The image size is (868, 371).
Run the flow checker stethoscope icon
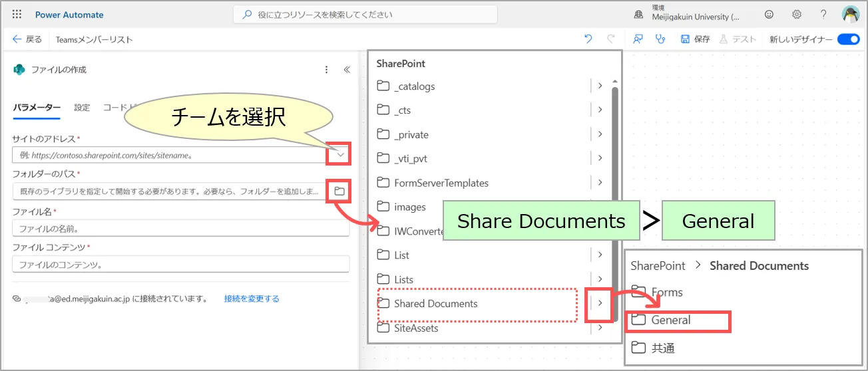pyautogui.click(x=660, y=39)
